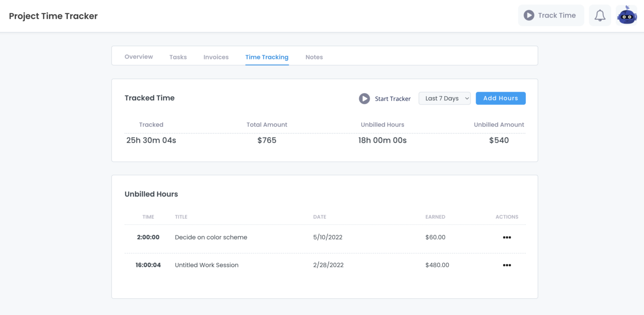
Task: Click the robot profile avatar
Action: click(x=627, y=15)
